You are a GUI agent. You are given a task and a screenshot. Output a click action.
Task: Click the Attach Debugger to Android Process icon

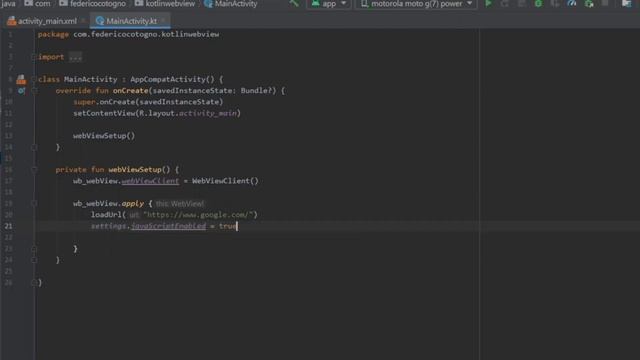589,4
